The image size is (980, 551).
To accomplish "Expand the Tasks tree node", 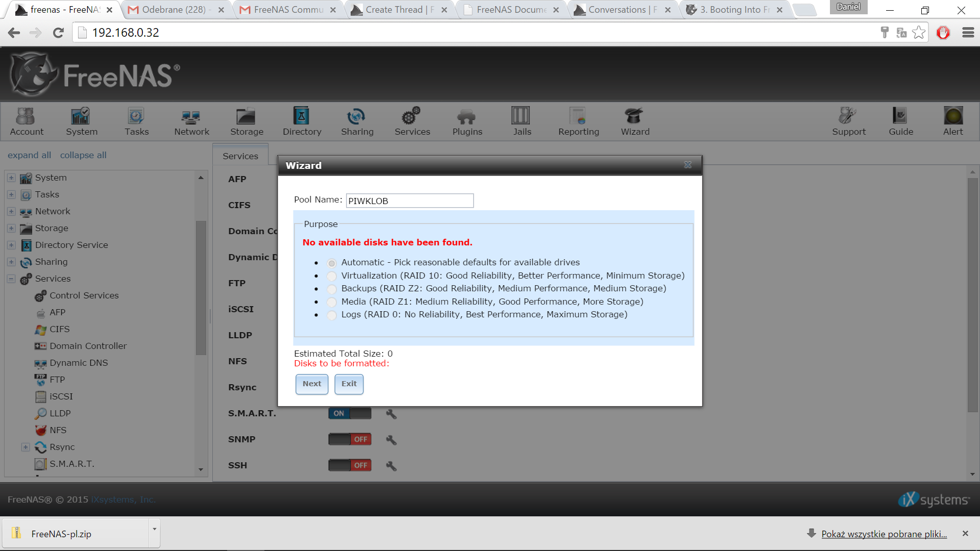I will pos(11,194).
